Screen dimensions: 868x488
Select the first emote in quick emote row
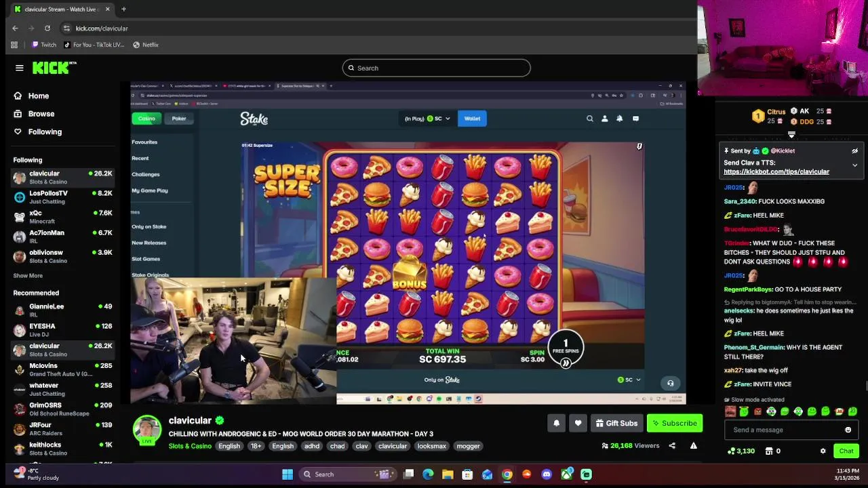(x=730, y=411)
